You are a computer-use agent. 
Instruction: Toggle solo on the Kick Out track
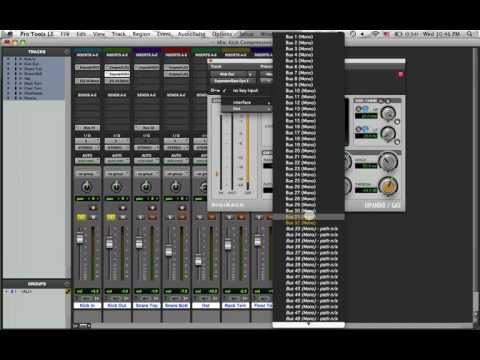(x=111, y=217)
